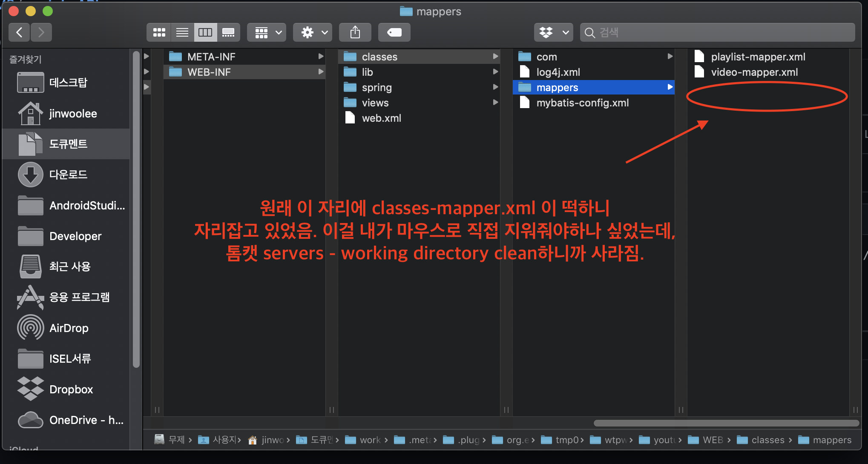Switch to gallery view mode

coord(228,32)
